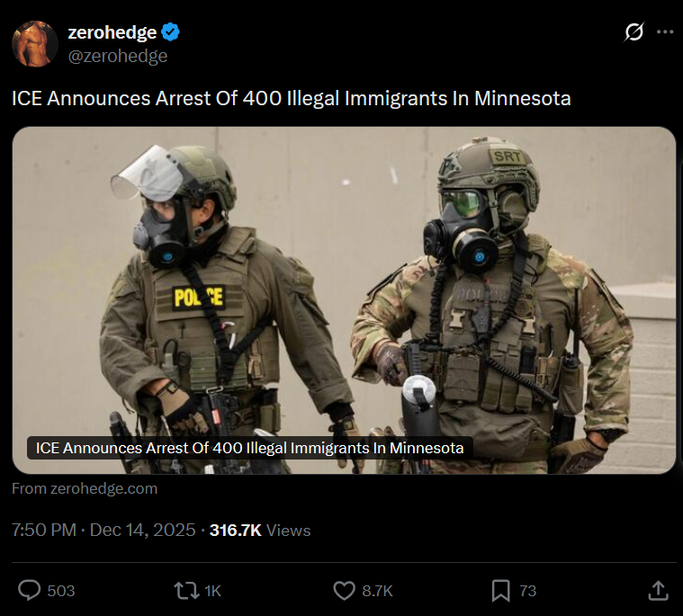View the 316.7K Views analytics
Screen dimensions: 683x616
pos(260,531)
